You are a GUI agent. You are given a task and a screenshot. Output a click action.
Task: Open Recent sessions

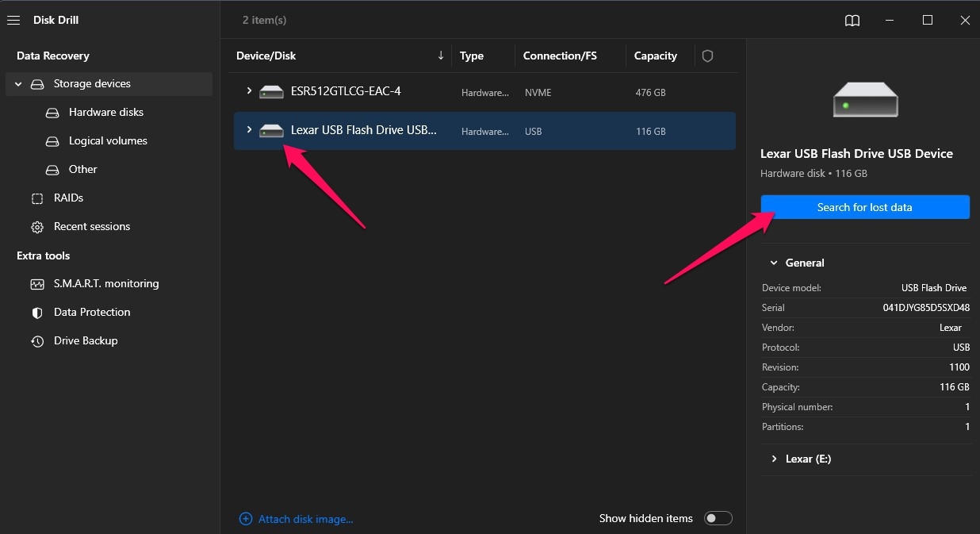pos(92,227)
